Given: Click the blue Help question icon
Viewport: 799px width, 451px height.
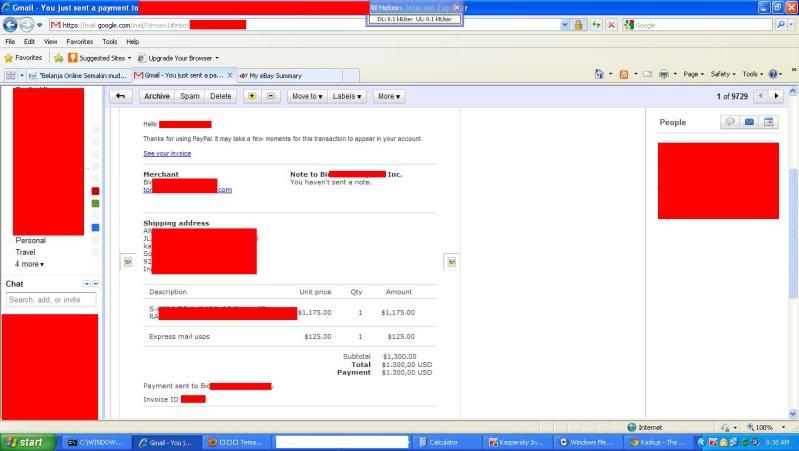Looking at the screenshot, I should 773,74.
